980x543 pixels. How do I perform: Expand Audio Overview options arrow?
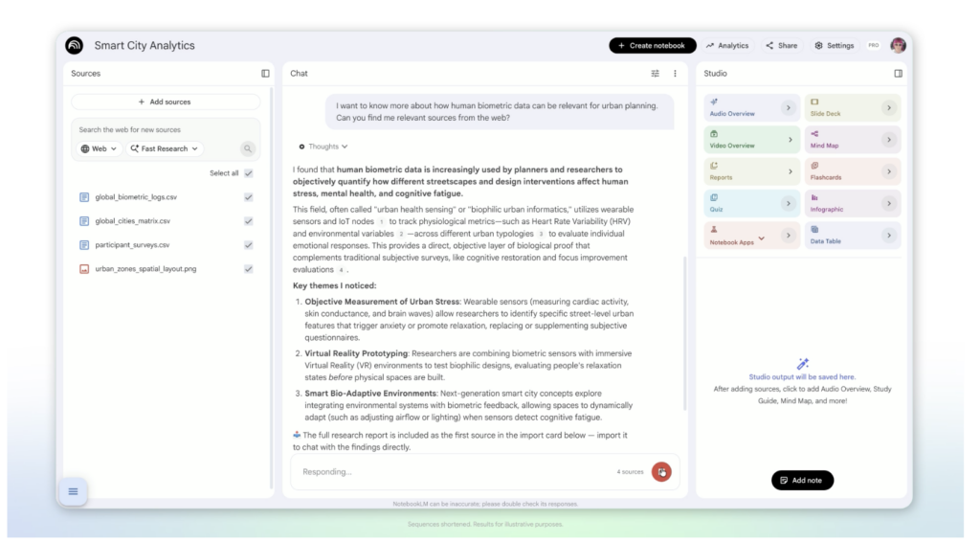click(x=789, y=107)
